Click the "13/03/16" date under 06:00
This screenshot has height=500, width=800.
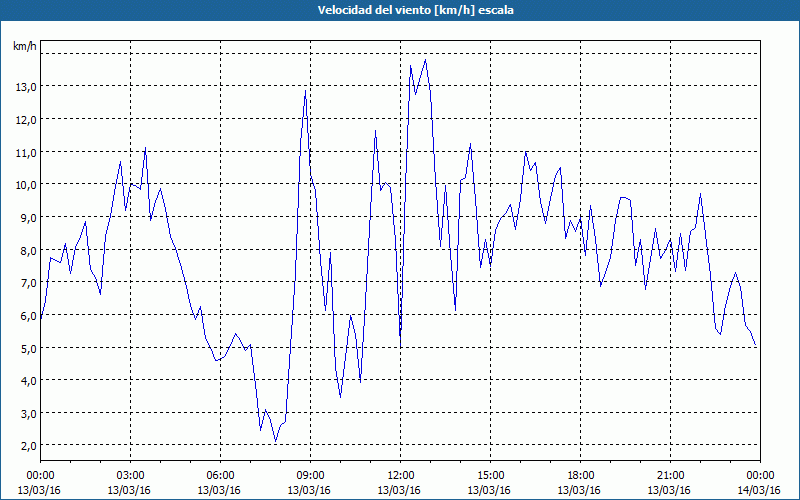219,490
